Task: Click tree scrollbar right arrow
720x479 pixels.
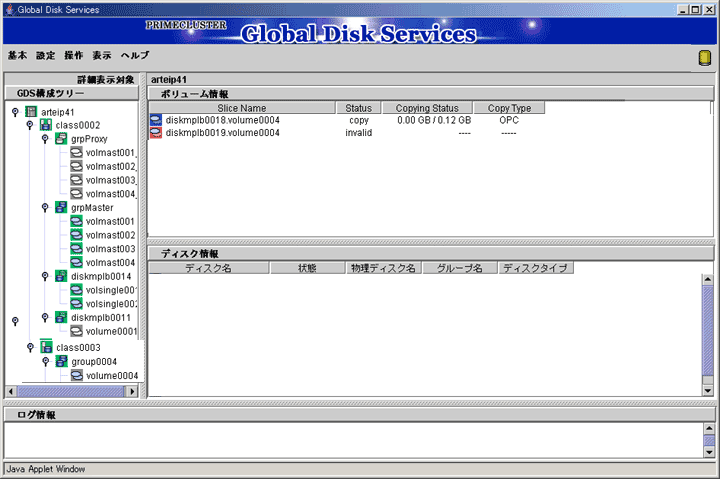Action: click(132, 391)
